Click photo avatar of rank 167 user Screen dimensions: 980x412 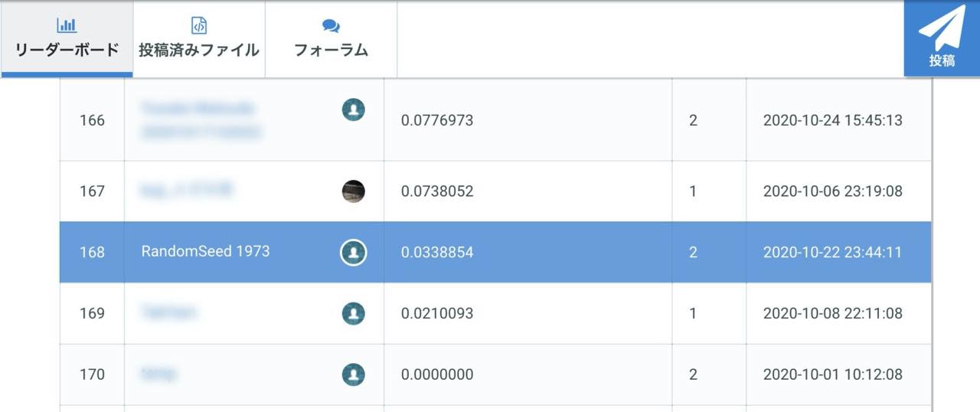(x=353, y=191)
